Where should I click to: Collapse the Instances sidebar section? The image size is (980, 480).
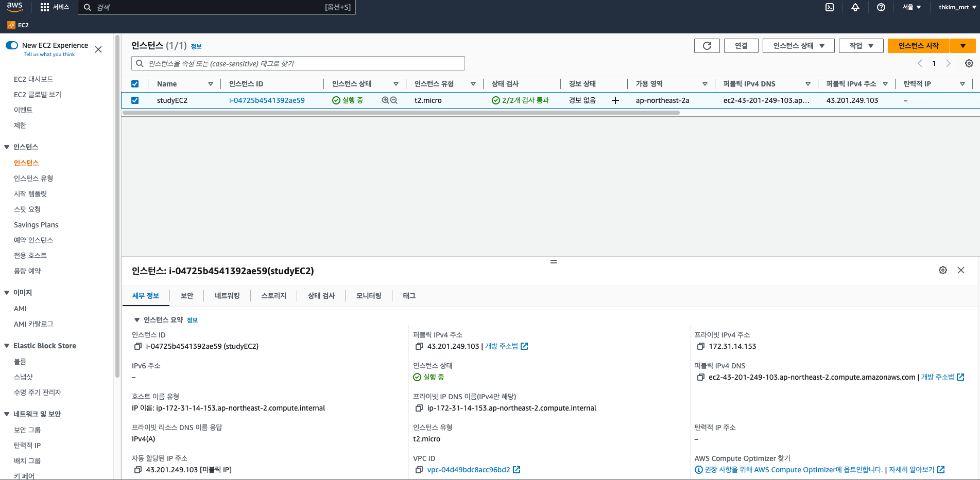click(7, 147)
